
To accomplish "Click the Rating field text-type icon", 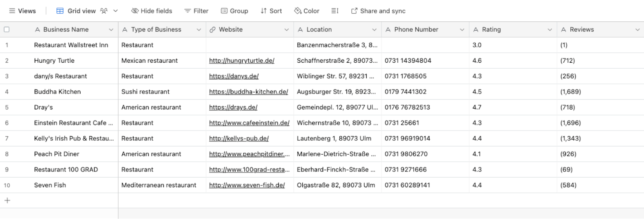I will tap(476, 30).
